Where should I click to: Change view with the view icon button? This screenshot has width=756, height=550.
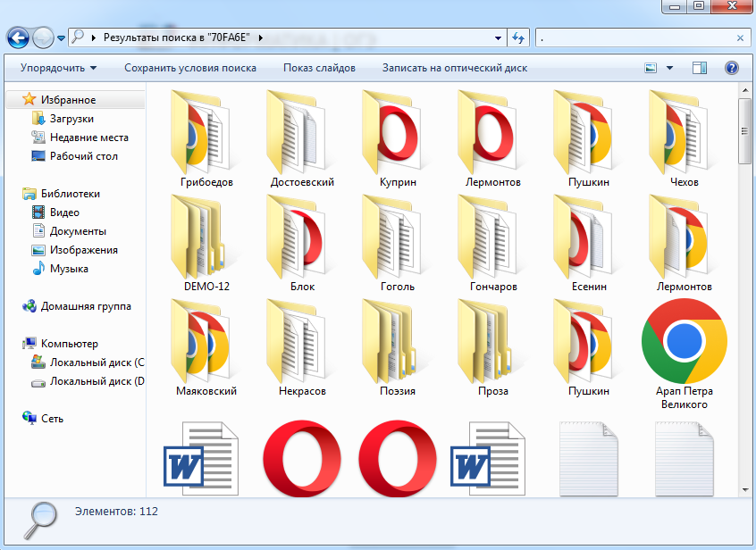pyautogui.click(x=651, y=68)
